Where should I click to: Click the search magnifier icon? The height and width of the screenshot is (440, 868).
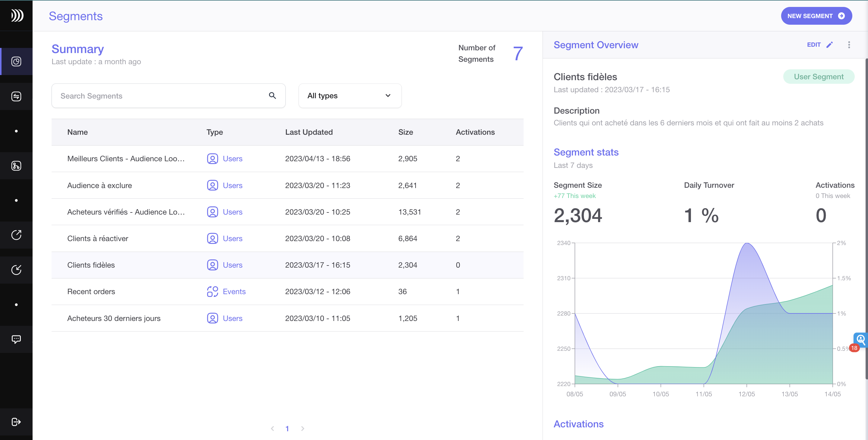coord(272,96)
